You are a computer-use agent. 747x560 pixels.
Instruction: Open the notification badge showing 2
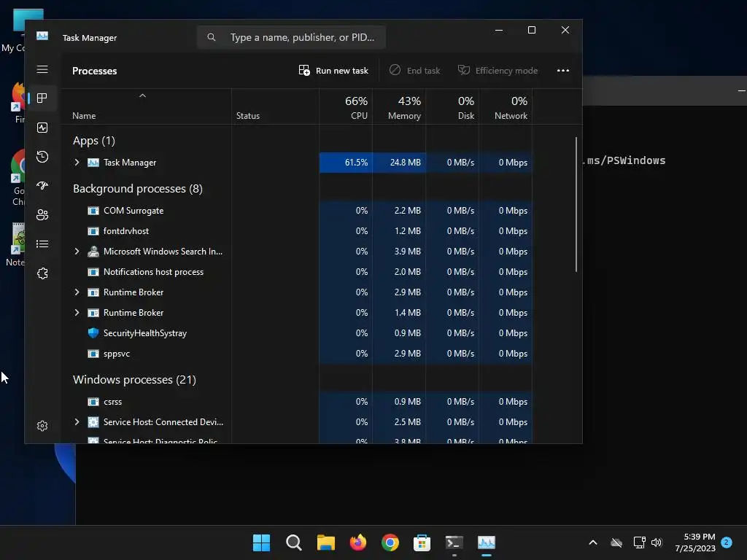click(727, 542)
